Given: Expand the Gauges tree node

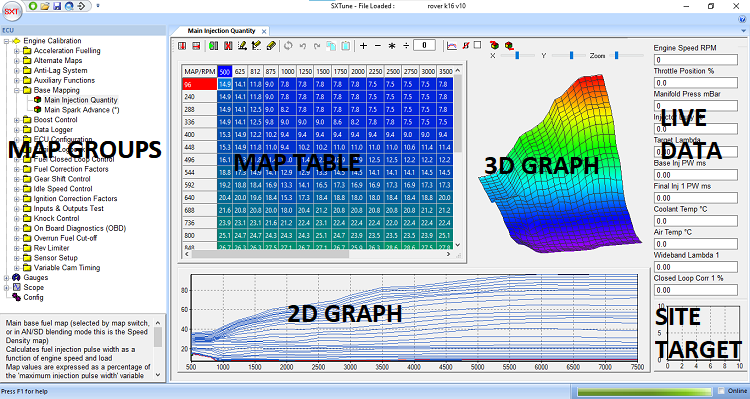Looking at the screenshot, I should [7, 277].
